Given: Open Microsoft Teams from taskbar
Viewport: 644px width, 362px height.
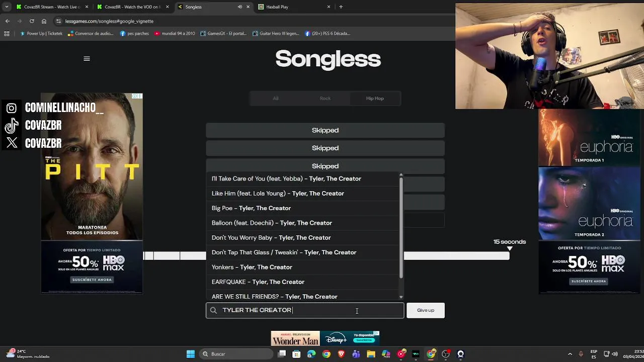Looking at the screenshot, I should pos(356,354).
